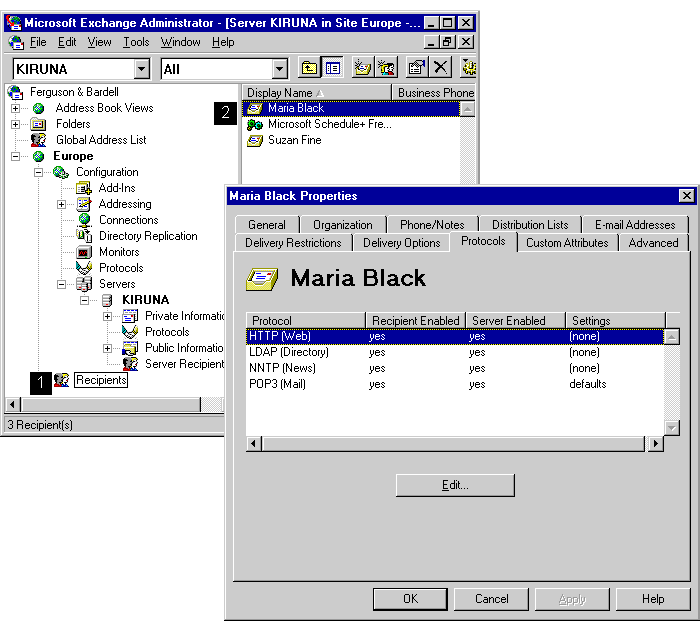Click the Global Address List icon
Image resolution: width=700 pixels, height=628 pixels.
tap(38, 140)
